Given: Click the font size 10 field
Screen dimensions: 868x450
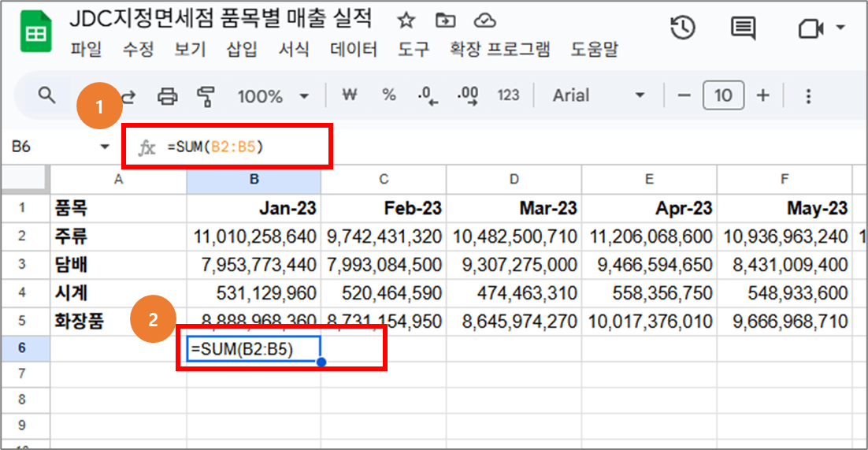Looking at the screenshot, I should (x=724, y=96).
